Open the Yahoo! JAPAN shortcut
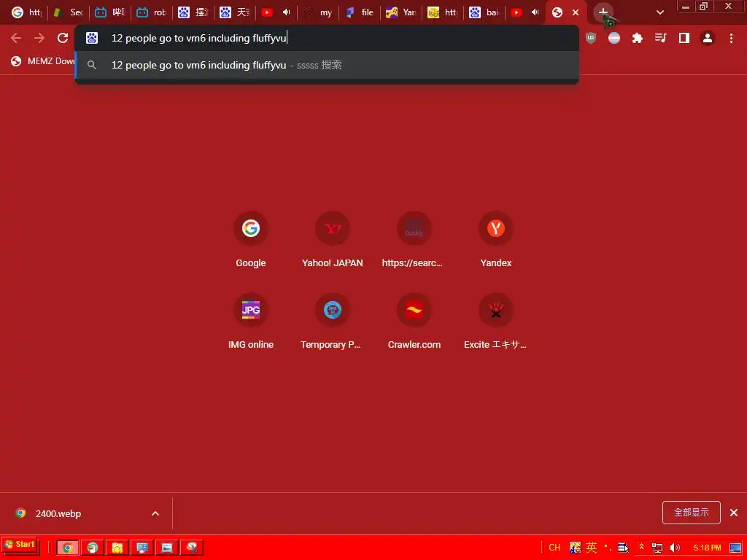The image size is (747, 560). 332,241
